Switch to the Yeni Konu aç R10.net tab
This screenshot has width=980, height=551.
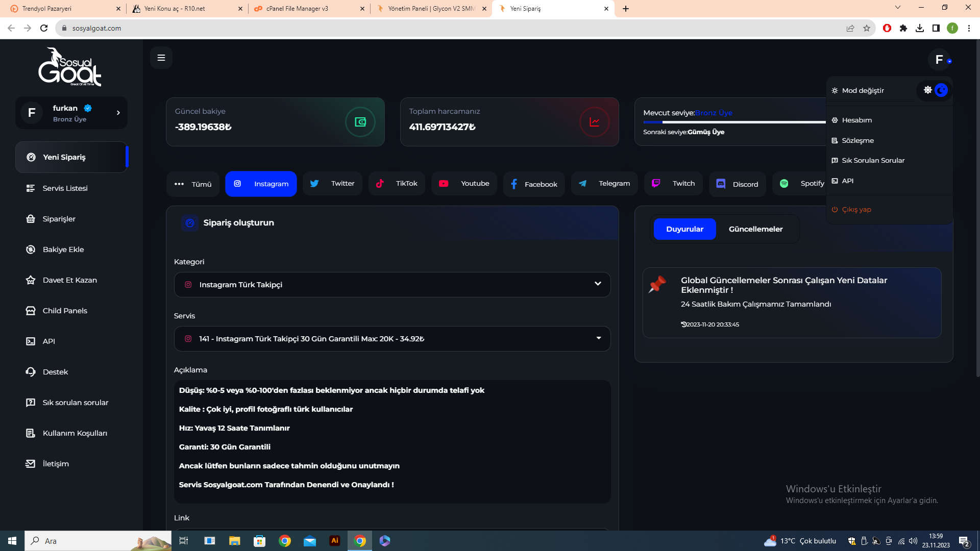187,9
